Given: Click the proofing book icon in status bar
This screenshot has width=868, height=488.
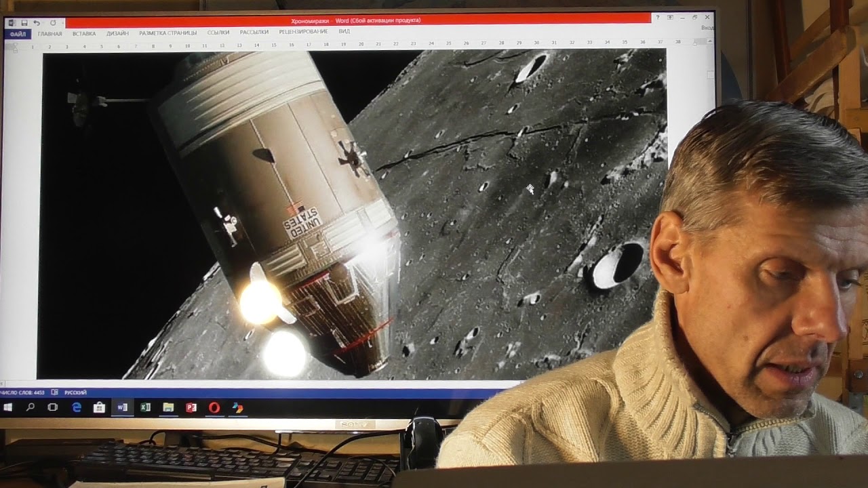Looking at the screenshot, I should (54, 392).
